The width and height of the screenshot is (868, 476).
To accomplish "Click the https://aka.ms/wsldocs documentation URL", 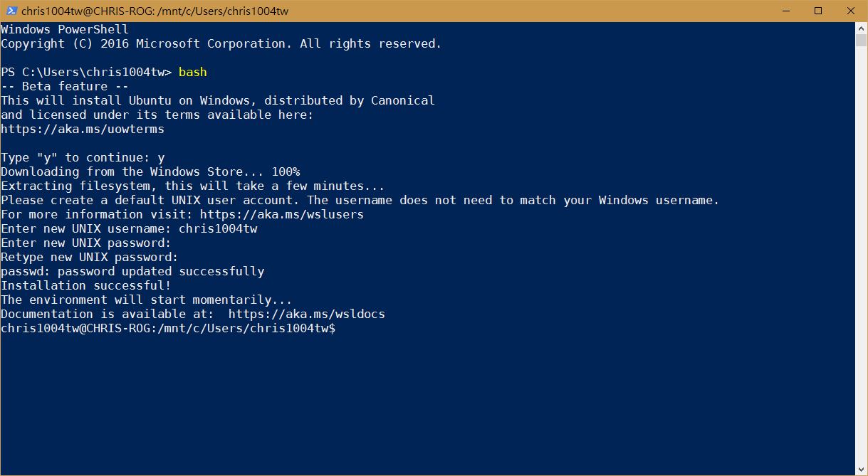I will [307, 314].
